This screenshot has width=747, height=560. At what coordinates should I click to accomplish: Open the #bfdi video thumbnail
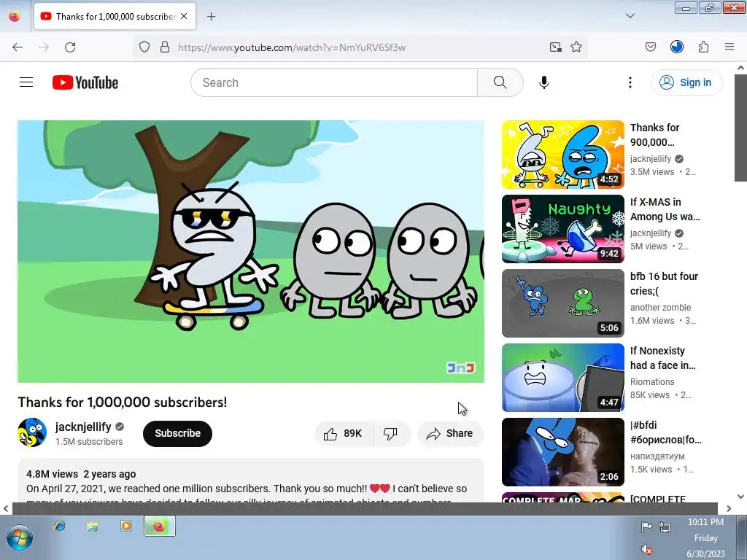(x=562, y=452)
